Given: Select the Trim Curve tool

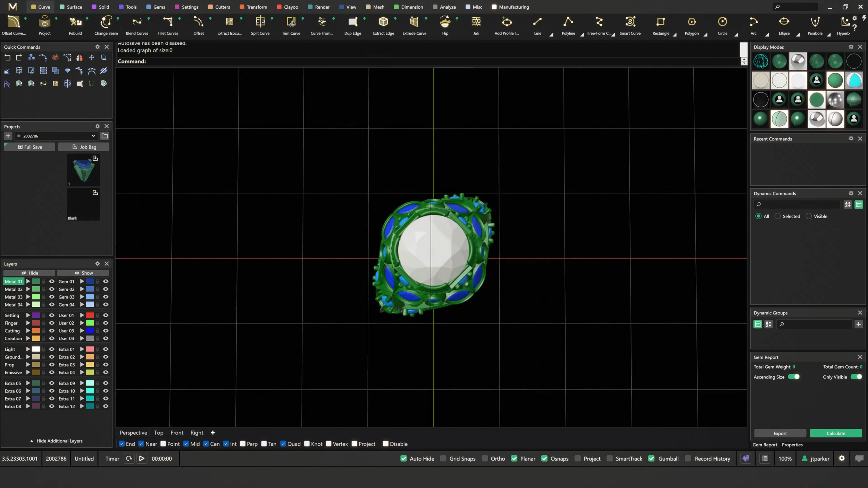Looking at the screenshot, I should pyautogui.click(x=291, y=25).
